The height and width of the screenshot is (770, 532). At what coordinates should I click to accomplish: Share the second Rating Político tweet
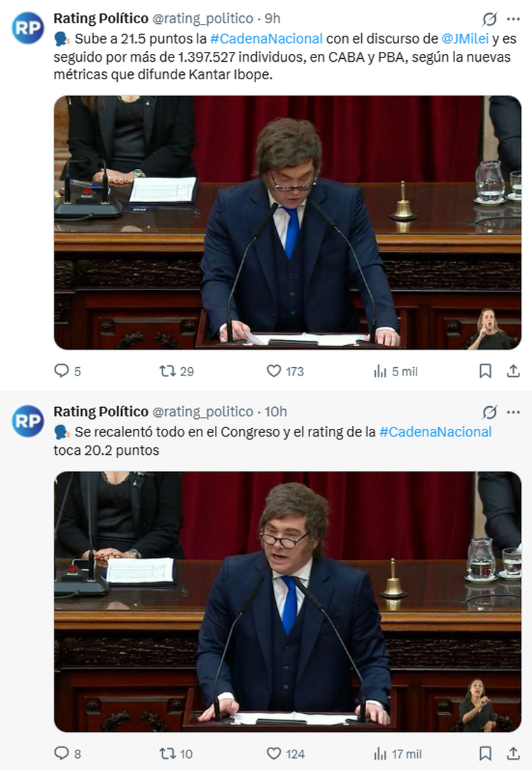pos(513,754)
